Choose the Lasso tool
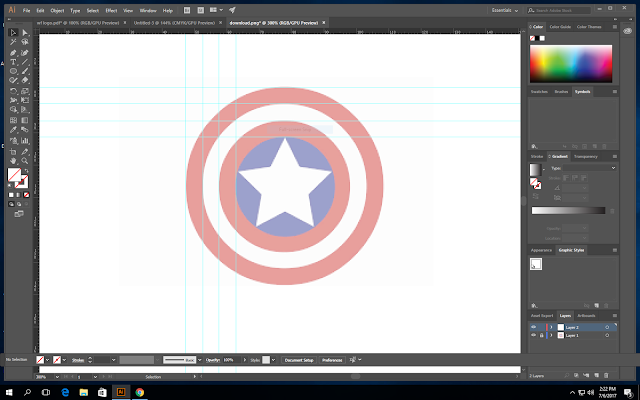Image resolution: width=640 pixels, height=400 pixels. (x=25, y=42)
